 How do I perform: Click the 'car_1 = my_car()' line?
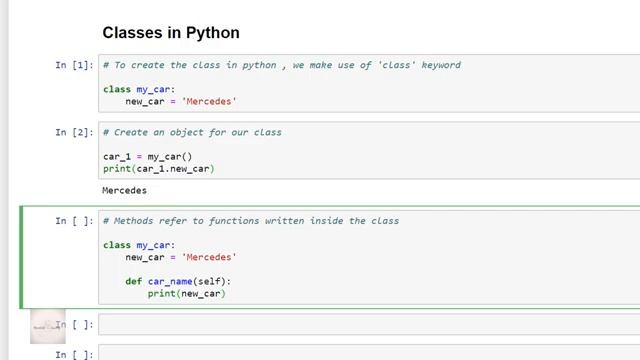click(147, 157)
